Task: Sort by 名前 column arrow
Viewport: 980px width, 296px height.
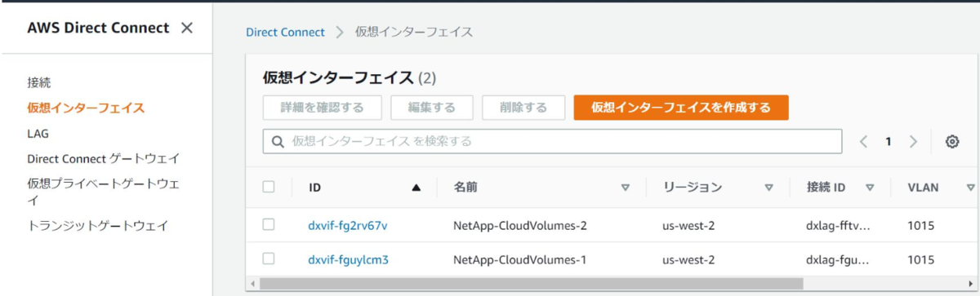Action: coord(626,188)
